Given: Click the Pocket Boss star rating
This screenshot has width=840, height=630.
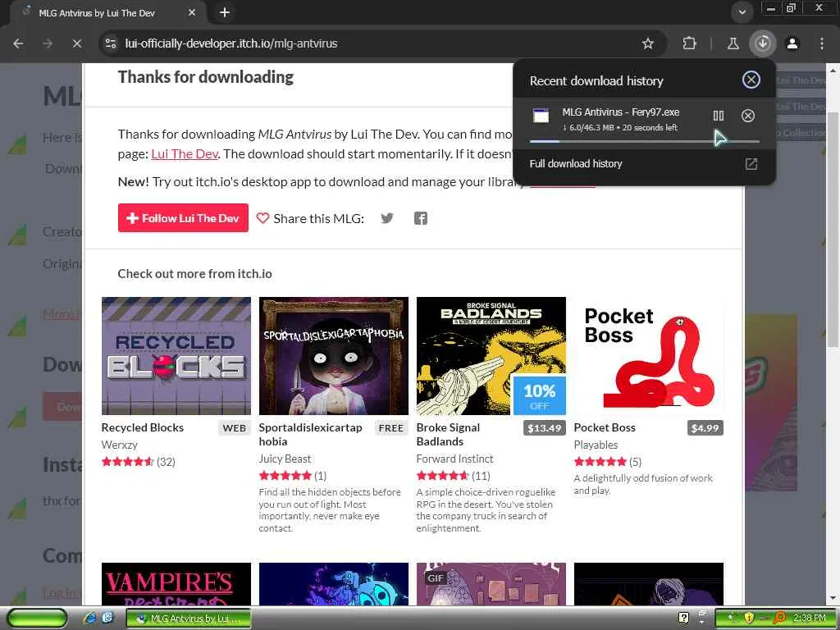Looking at the screenshot, I should click(600, 462).
